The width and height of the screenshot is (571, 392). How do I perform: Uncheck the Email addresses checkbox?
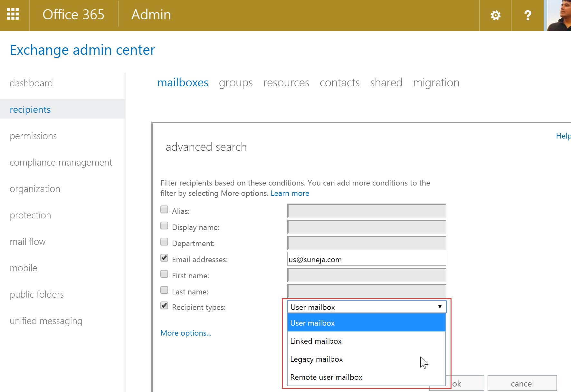coord(164,258)
